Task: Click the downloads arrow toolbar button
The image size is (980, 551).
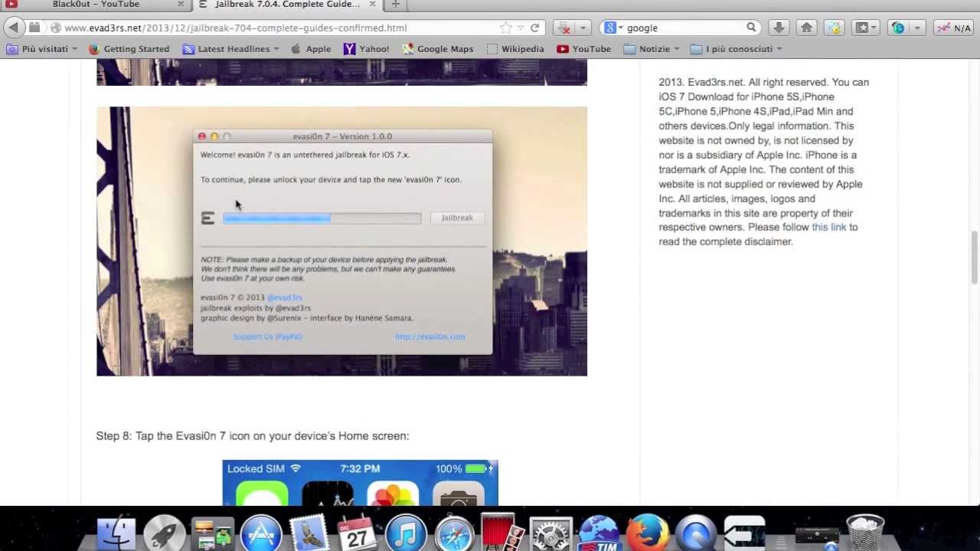Action: coord(779,28)
